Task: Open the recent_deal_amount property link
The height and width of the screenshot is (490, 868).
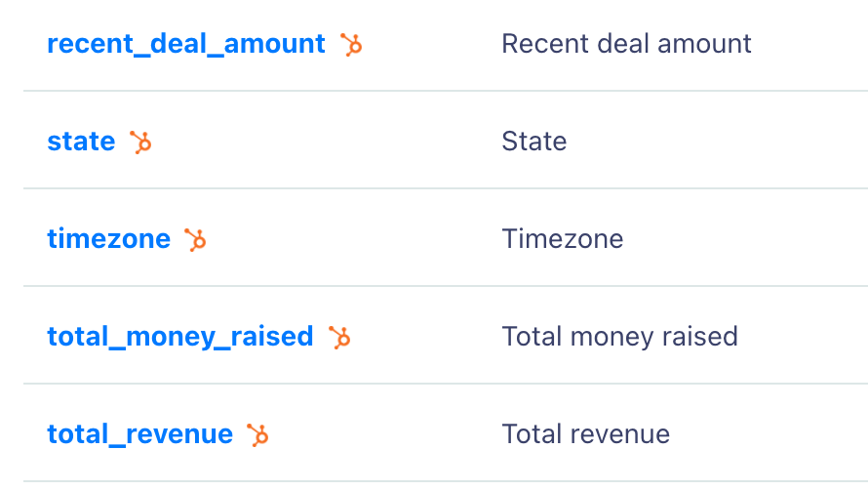Action: 186,44
